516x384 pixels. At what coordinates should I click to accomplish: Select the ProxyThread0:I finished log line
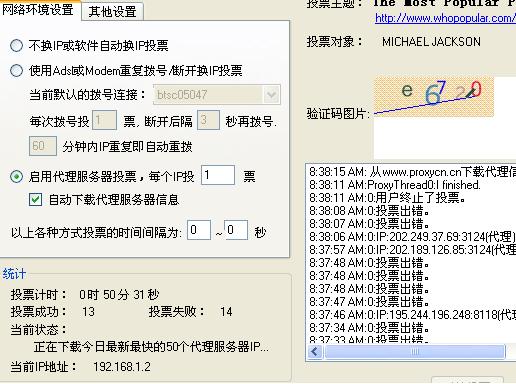(395, 185)
